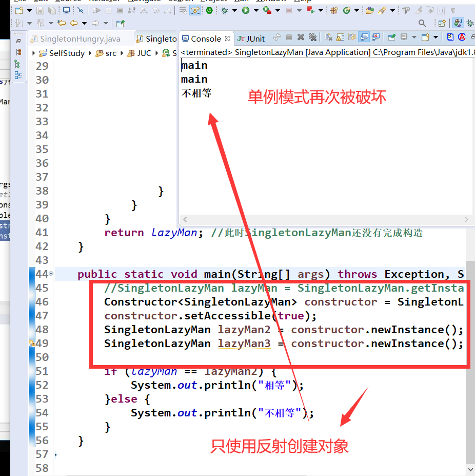Click the Save All toolbar icon
Viewport: 475px width, 476px height.
click(52, 11)
